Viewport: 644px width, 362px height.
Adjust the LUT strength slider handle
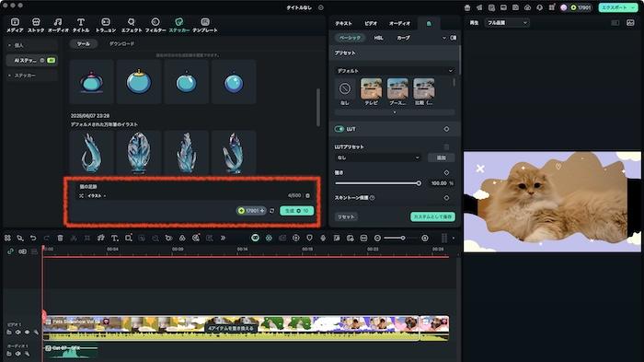click(x=419, y=183)
